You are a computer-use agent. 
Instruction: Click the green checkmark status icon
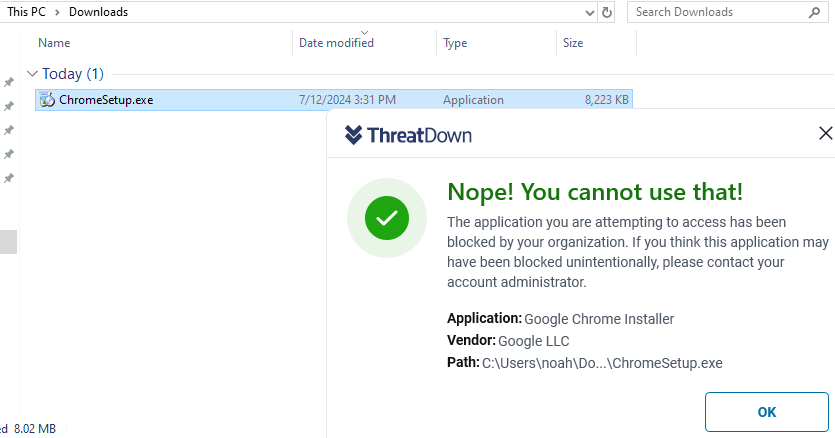click(387, 218)
